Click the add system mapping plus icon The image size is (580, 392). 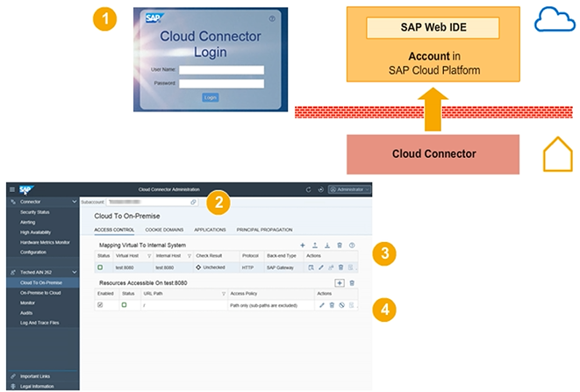coord(303,246)
